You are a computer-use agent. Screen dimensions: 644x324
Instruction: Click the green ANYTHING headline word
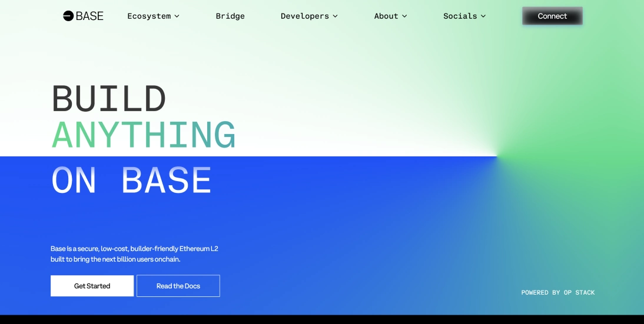pyautogui.click(x=144, y=135)
